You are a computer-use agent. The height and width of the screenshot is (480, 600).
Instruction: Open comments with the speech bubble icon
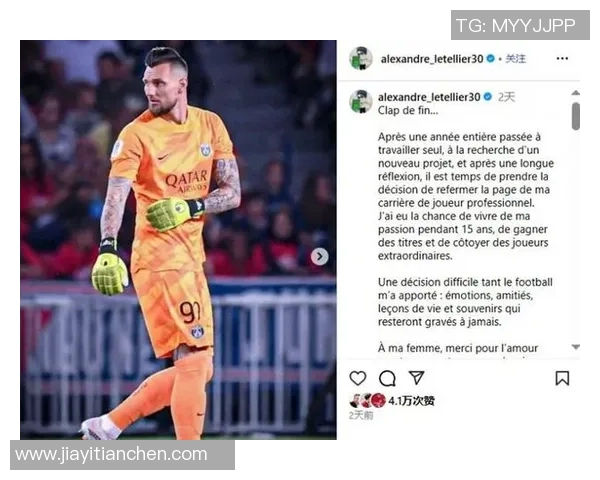pos(387,378)
